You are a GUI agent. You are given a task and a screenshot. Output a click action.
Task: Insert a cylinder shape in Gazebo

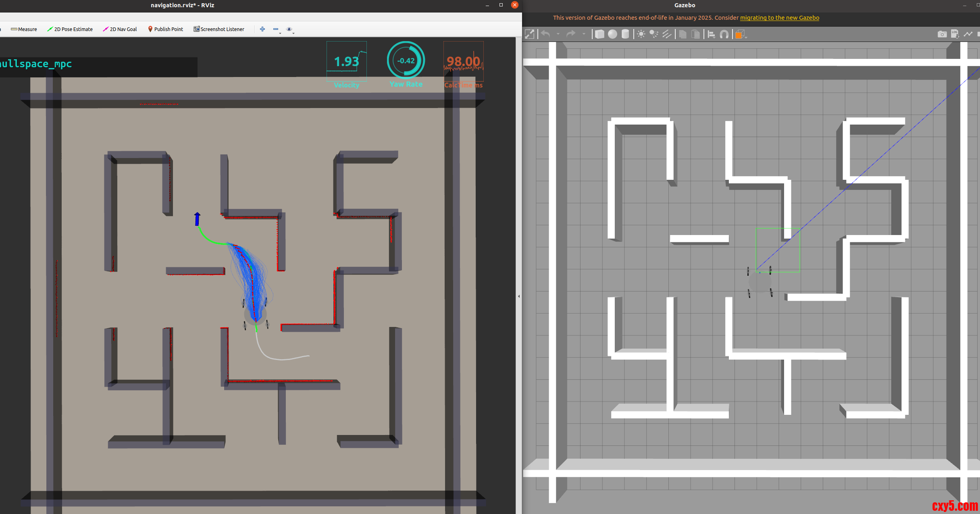[625, 34]
